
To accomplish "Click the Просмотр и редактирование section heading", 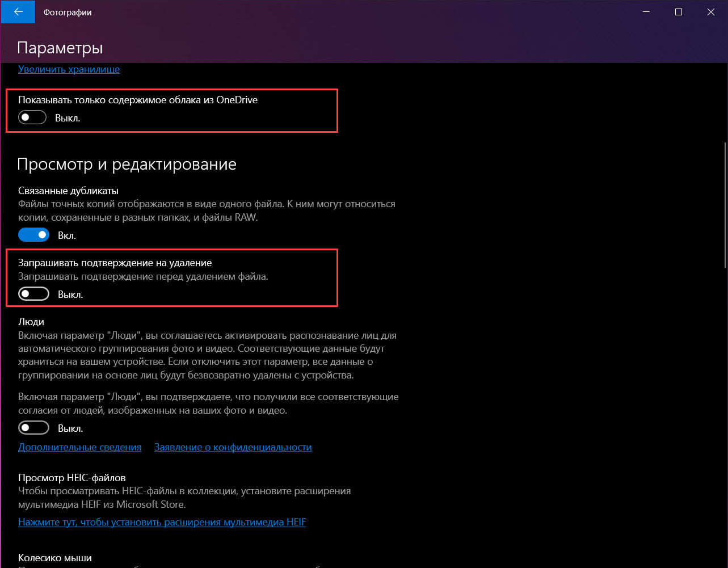I will (127, 165).
